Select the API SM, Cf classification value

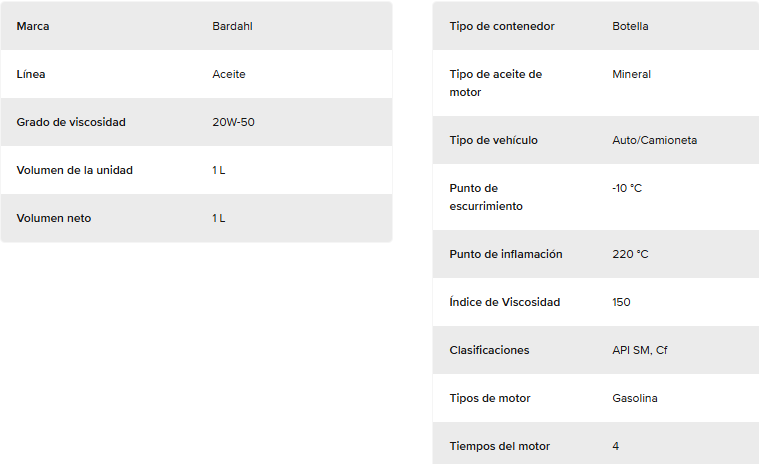tap(640, 350)
